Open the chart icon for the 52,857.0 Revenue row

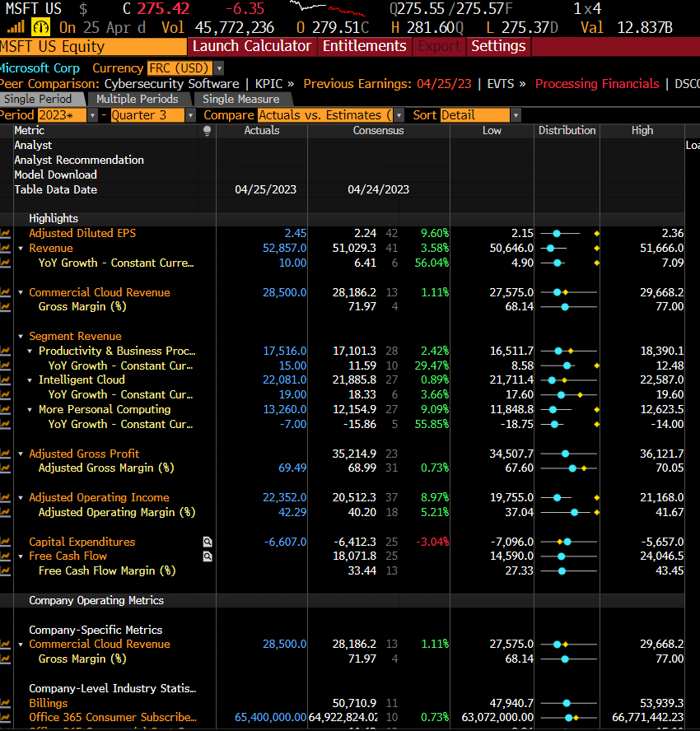pos(5,248)
